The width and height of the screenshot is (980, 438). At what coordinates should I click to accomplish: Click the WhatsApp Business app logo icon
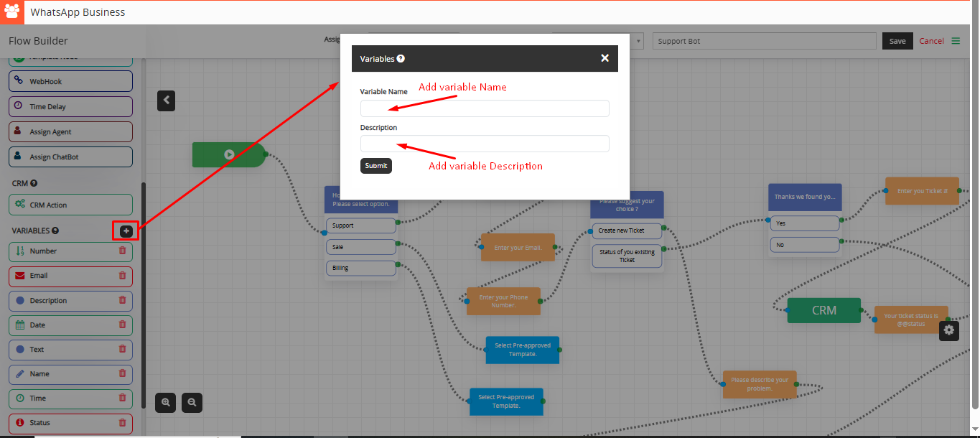[x=12, y=12]
